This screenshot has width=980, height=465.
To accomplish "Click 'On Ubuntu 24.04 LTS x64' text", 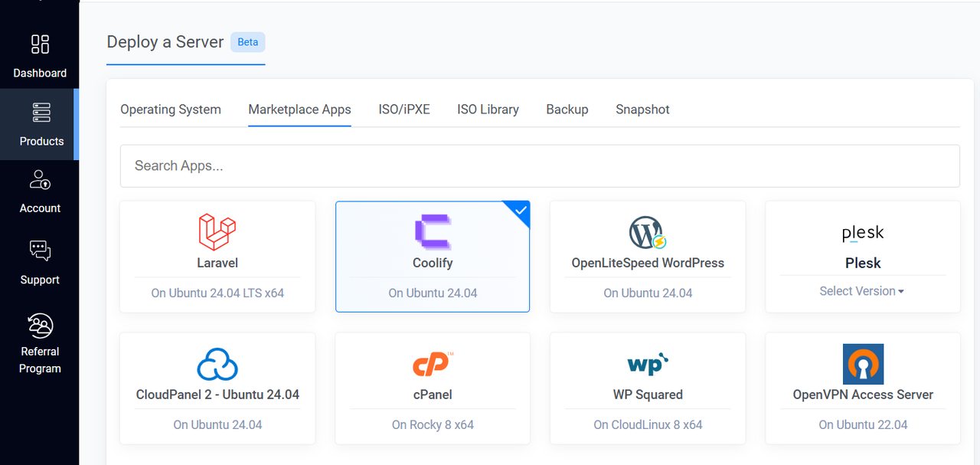I will (x=217, y=293).
